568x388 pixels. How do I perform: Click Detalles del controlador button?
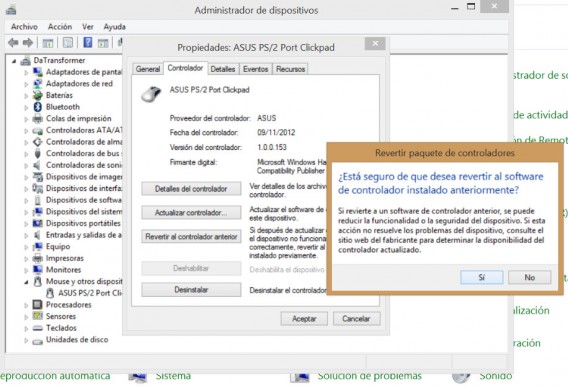tap(191, 189)
